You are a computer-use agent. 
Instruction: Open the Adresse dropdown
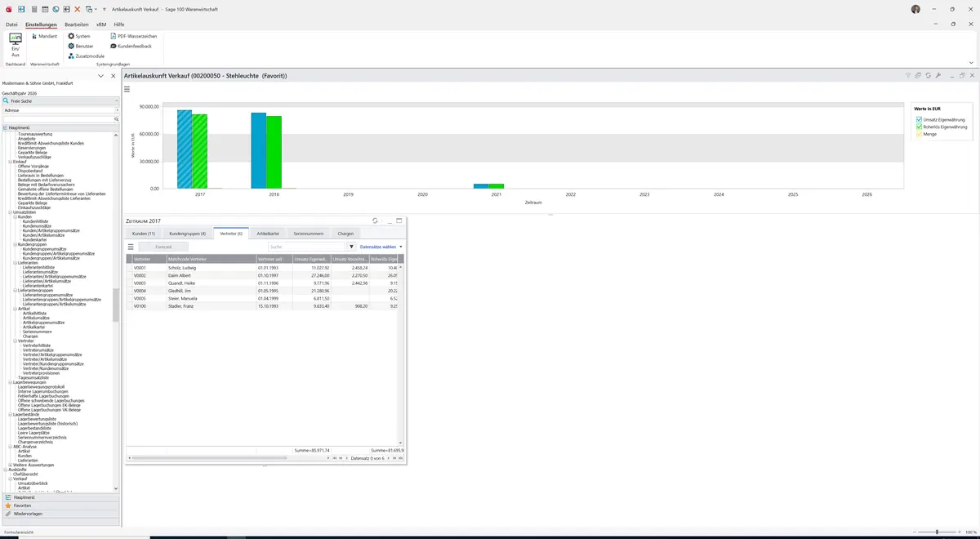[x=117, y=109]
